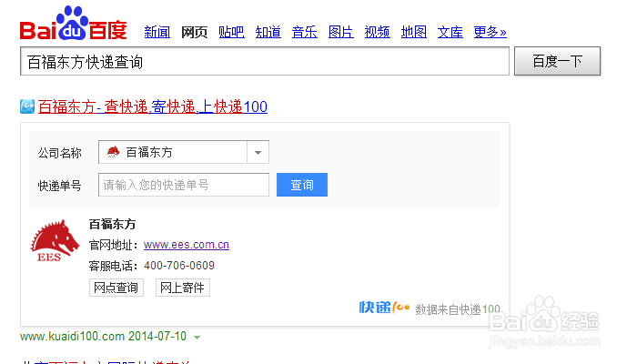Switch to 视频 video tab

377,32
